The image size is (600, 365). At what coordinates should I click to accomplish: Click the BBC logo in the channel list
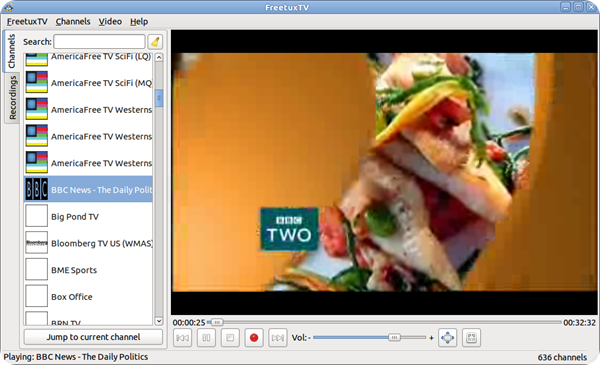(x=37, y=189)
